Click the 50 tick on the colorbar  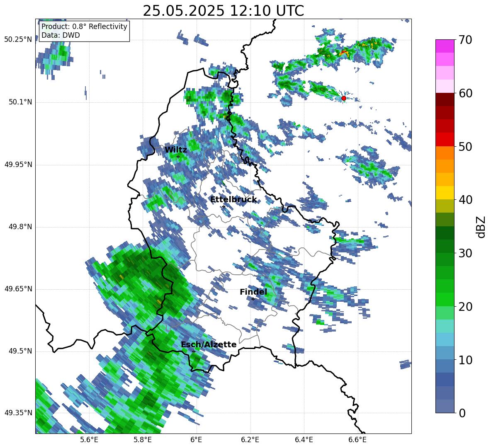point(465,146)
